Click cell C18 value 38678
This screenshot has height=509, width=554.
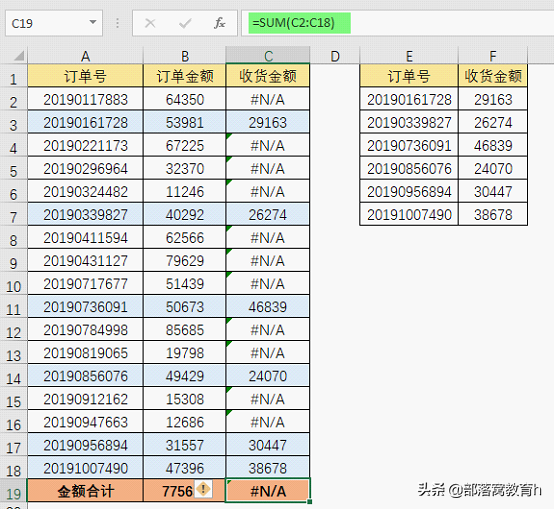(x=268, y=468)
